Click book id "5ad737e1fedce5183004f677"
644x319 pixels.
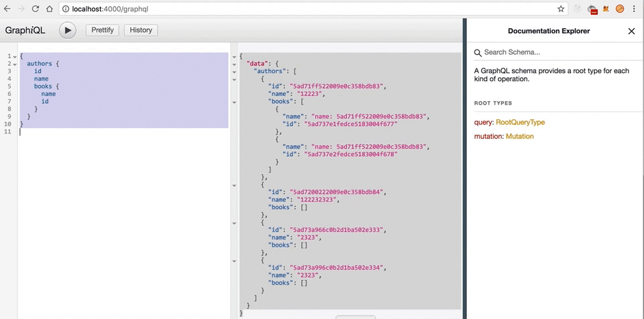tap(350, 124)
